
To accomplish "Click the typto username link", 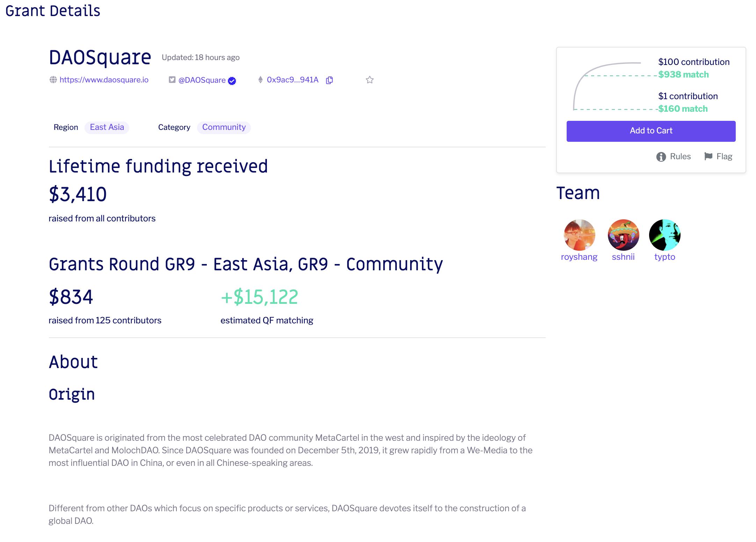I will coord(664,257).
